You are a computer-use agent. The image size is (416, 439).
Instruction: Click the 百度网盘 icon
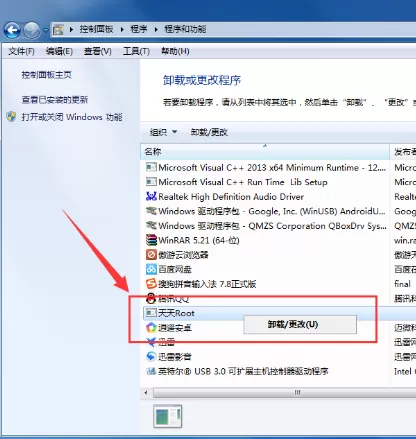[151, 269]
